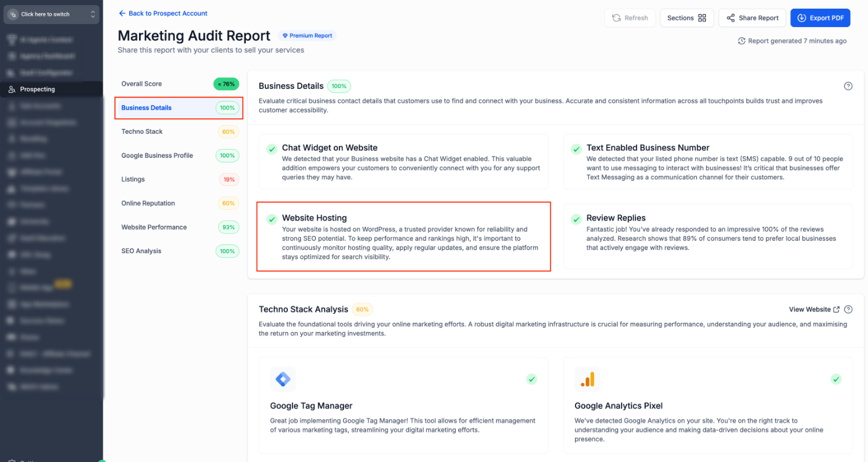This screenshot has width=868, height=462.
Task: Click the 60% badge beside Techno Stack Analysis
Action: [x=362, y=309]
